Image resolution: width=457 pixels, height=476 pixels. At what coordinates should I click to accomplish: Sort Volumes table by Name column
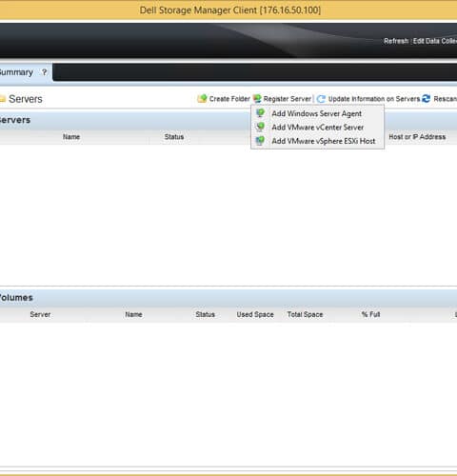tap(133, 314)
